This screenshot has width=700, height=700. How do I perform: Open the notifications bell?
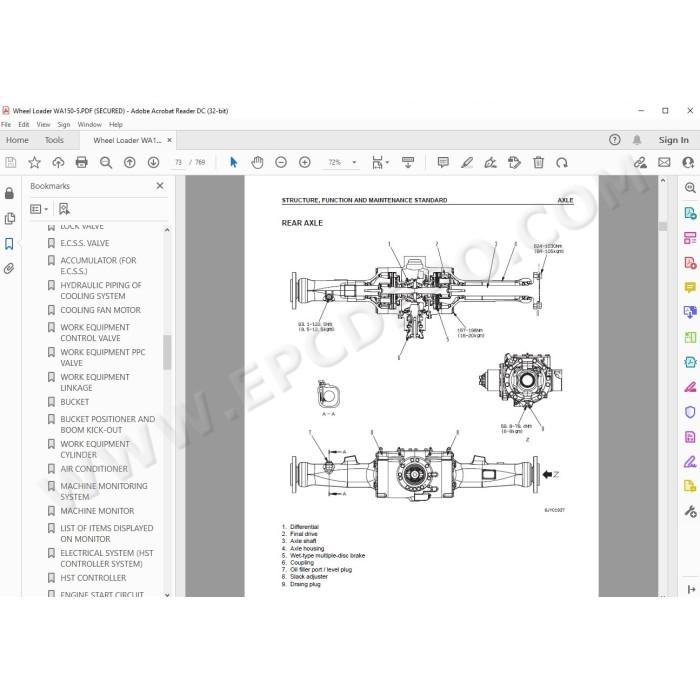click(x=637, y=140)
